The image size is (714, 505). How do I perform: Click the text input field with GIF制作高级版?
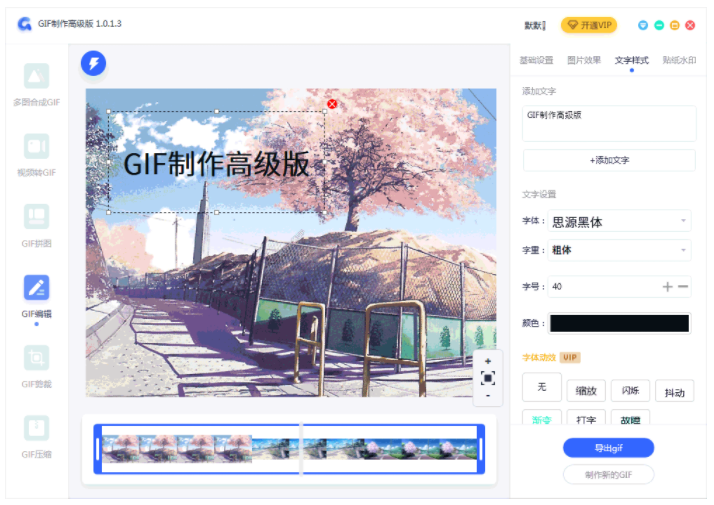[x=609, y=123]
